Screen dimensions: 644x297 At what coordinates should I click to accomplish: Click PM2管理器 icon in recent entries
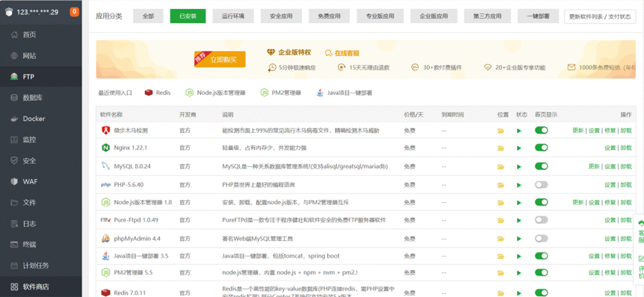[x=264, y=93]
